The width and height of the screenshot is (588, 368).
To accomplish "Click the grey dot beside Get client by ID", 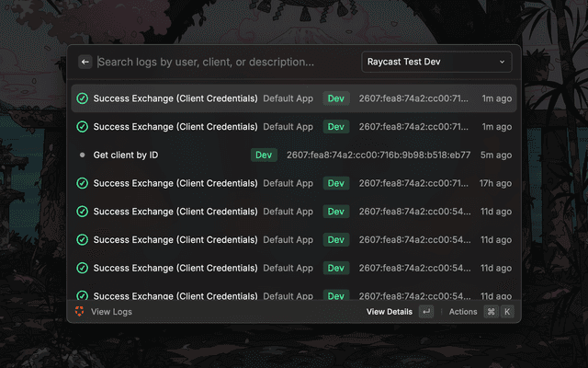I will 82,155.
